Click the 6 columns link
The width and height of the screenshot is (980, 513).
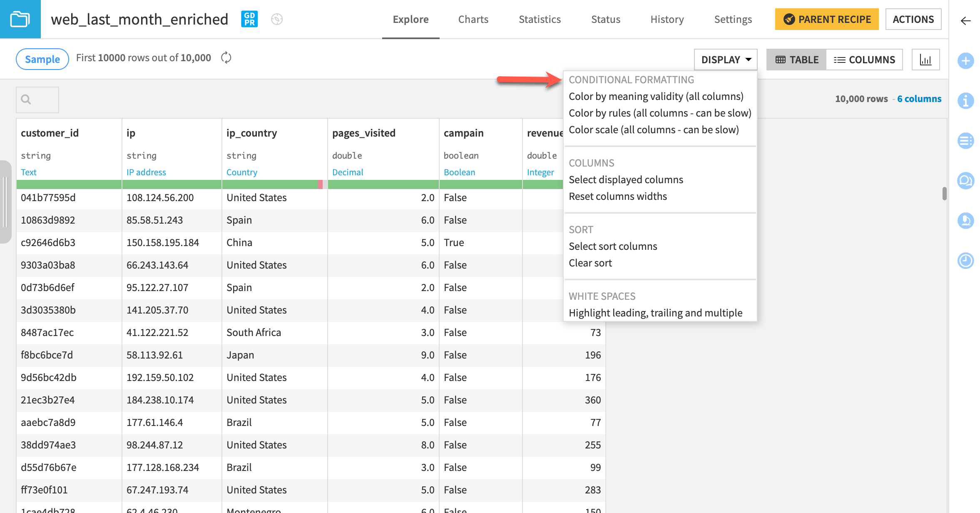pyautogui.click(x=919, y=99)
